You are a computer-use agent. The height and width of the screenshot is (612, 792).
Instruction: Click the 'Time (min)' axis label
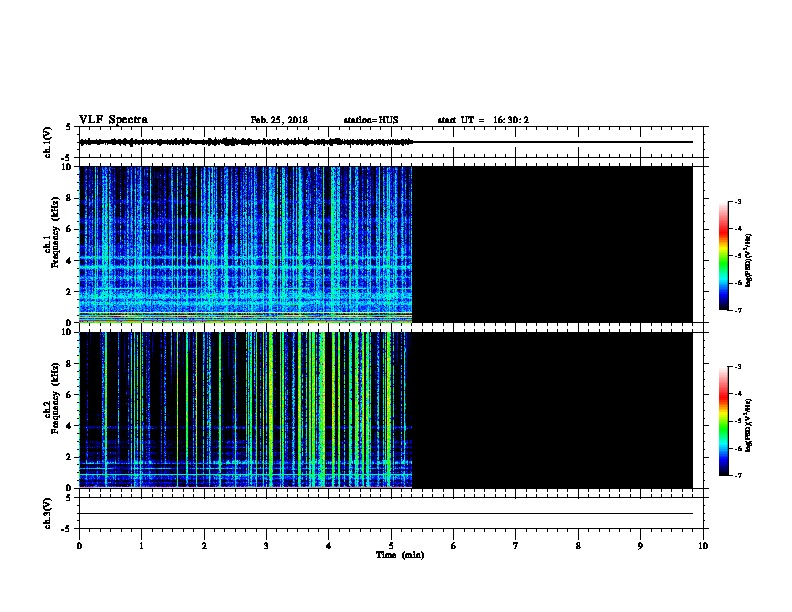400,555
